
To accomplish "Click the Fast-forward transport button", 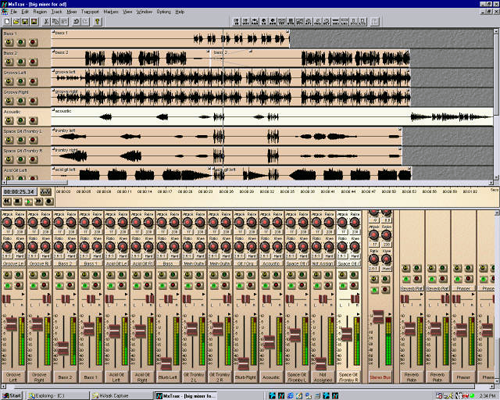I will 39,201.
